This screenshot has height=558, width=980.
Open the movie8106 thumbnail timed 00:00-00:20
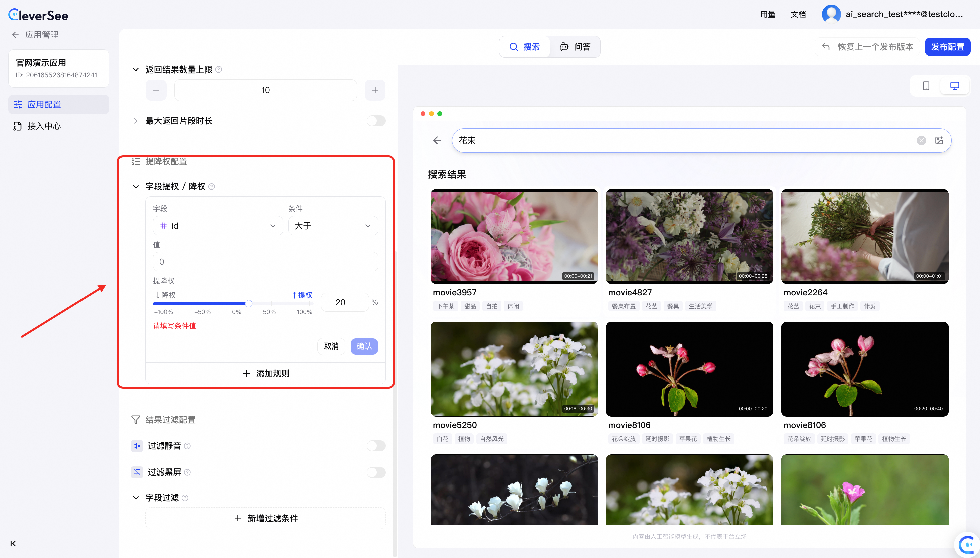click(689, 369)
